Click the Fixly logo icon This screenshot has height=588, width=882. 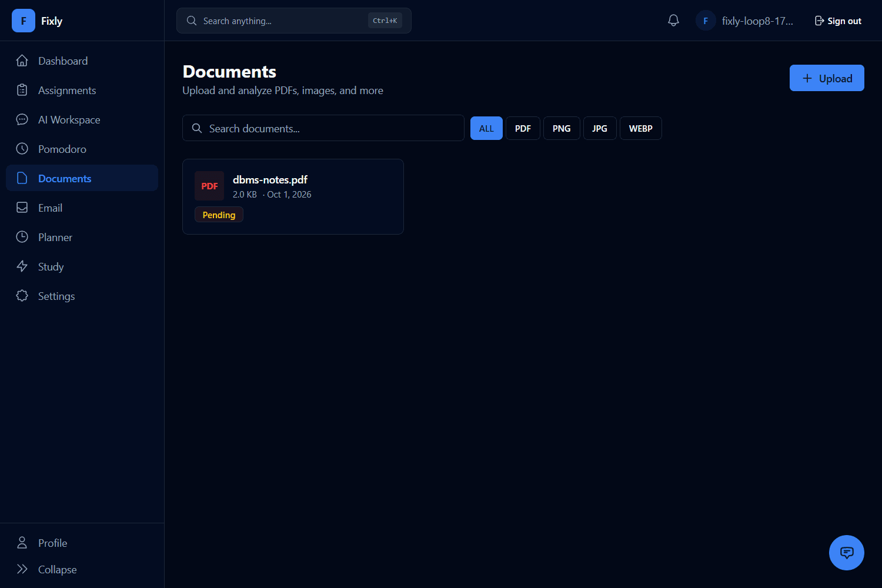click(24, 21)
